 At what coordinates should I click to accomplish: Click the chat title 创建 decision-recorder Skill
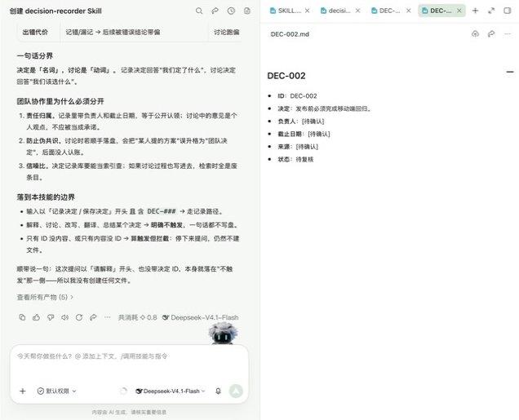tap(55, 11)
